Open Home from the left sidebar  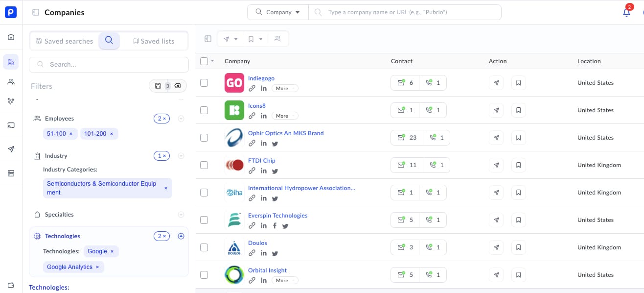[x=11, y=37]
